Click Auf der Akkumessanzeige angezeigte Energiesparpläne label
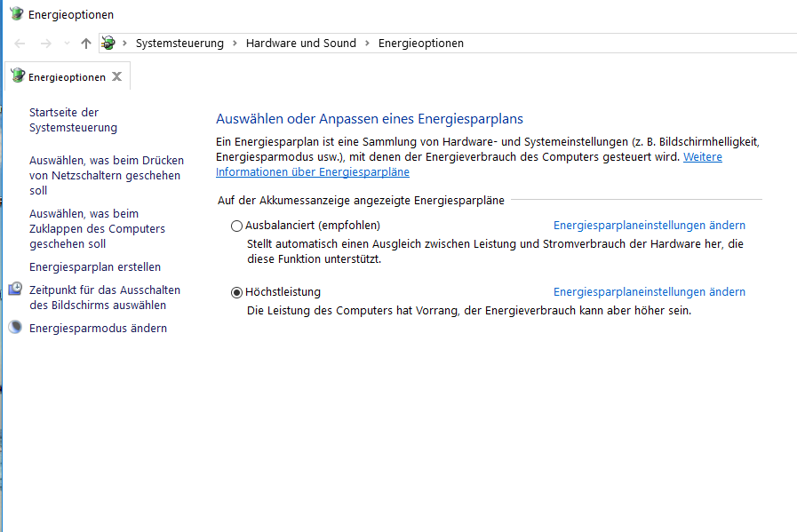Screen dimensions: 797x532 pos(361,200)
